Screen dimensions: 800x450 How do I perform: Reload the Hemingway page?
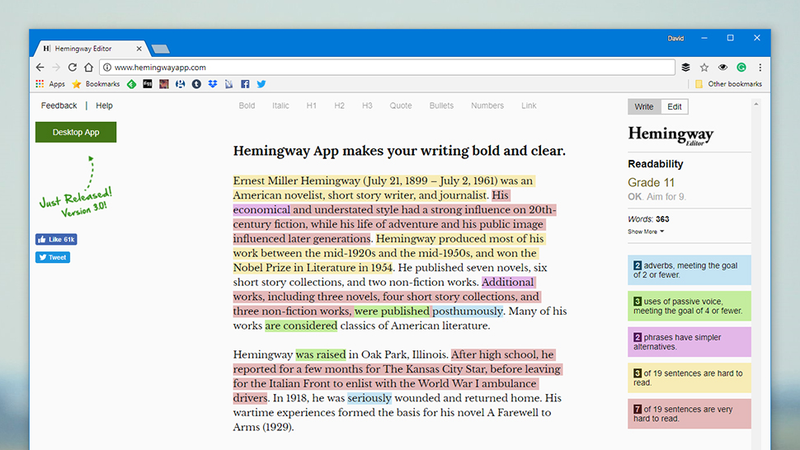pyautogui.click(x=72, y=67)
